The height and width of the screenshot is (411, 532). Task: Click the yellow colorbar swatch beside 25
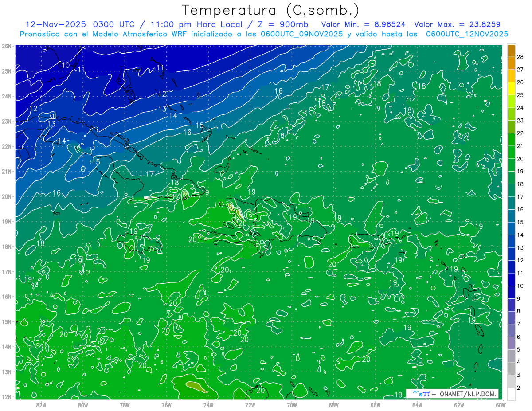[511, 89]
